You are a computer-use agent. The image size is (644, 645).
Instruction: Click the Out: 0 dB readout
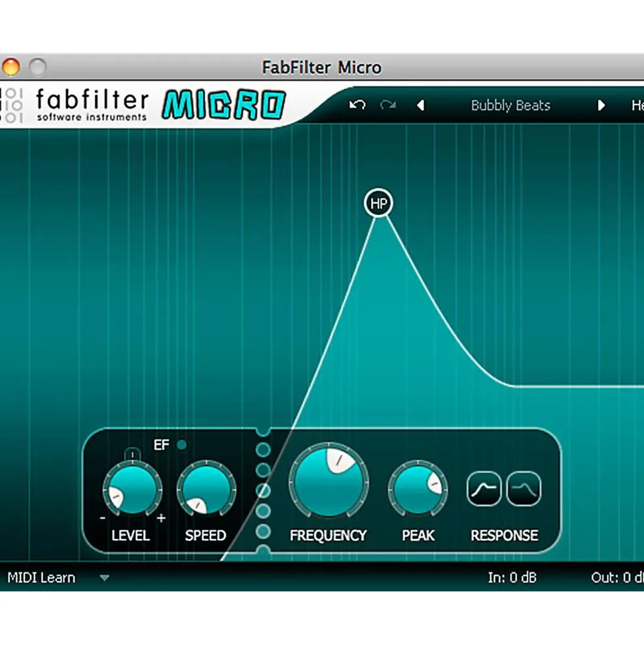tap(617, 578)
